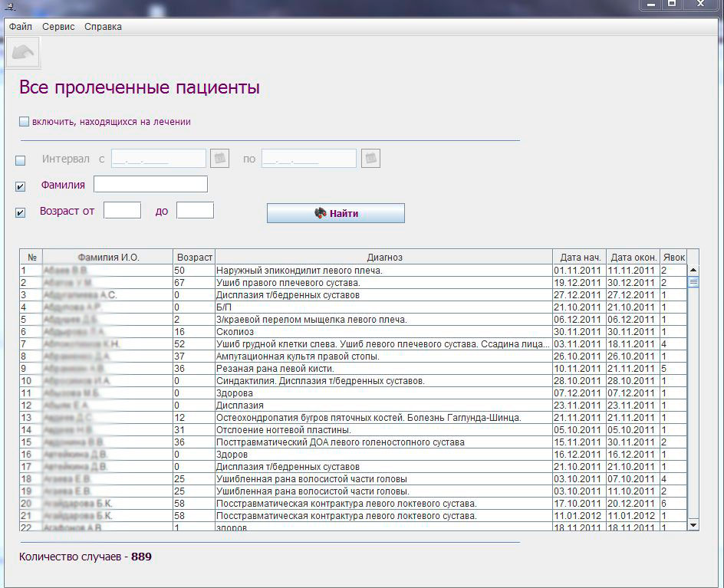Click the back arrow toolbar icon

23,53
